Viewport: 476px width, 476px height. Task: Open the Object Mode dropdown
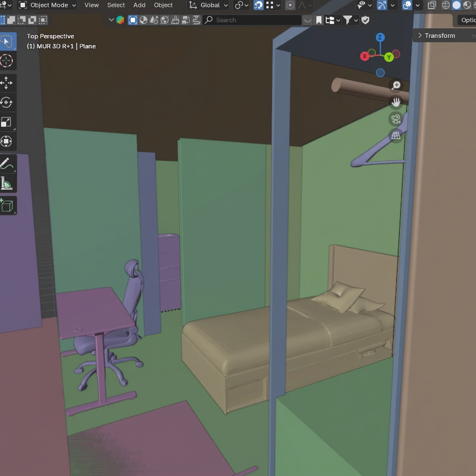pyautogui.click(x=47, y=5)
